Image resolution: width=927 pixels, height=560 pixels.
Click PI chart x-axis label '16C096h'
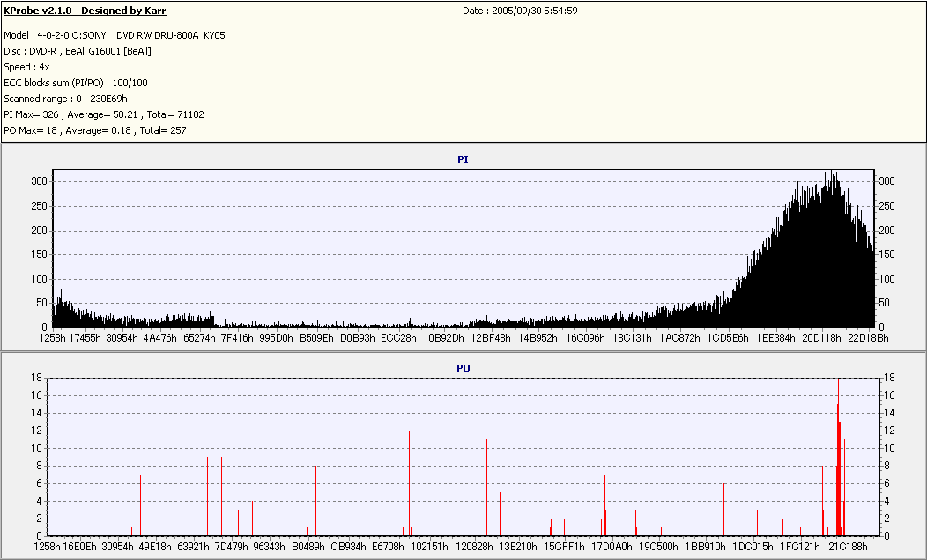pyautogui.click(x=585, y=338)
